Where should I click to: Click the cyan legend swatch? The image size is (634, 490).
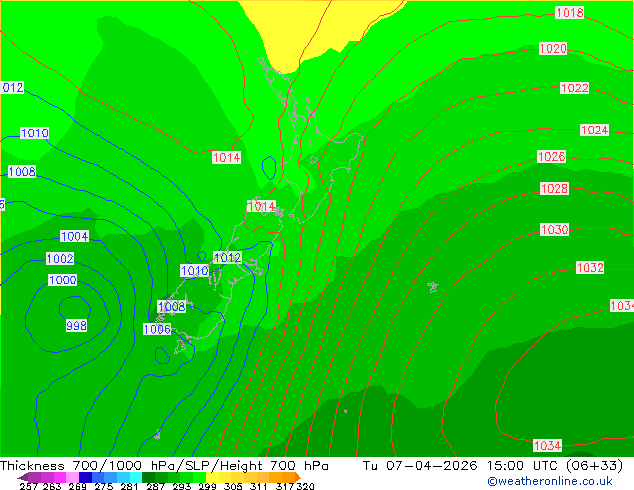[x=136, y=477]
